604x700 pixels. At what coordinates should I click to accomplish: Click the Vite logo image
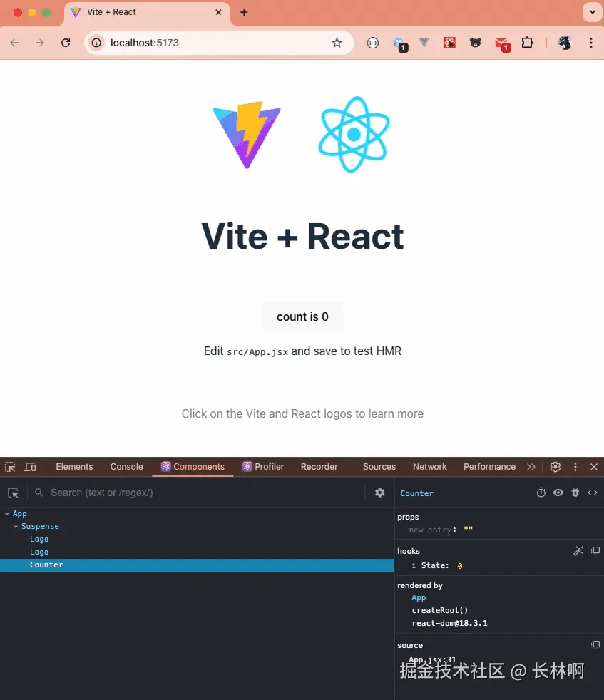(247, 135)
